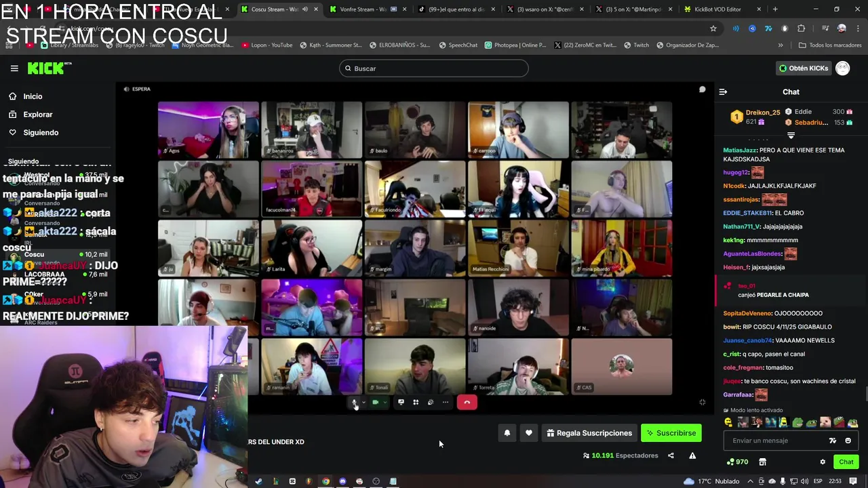Image resolution: width=868 pixels, height=488 pixels.
Task: Send message with green Chat button
Action: coord(846,462)
